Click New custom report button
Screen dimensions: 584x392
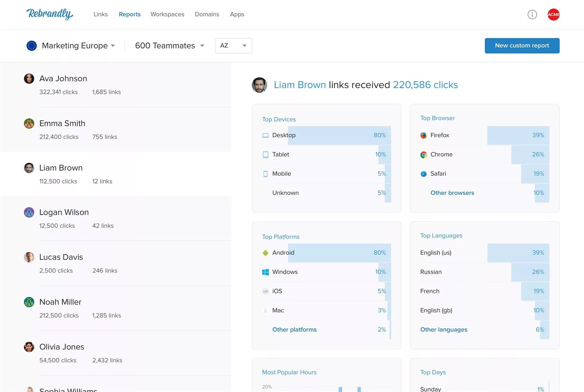[522, 46]
